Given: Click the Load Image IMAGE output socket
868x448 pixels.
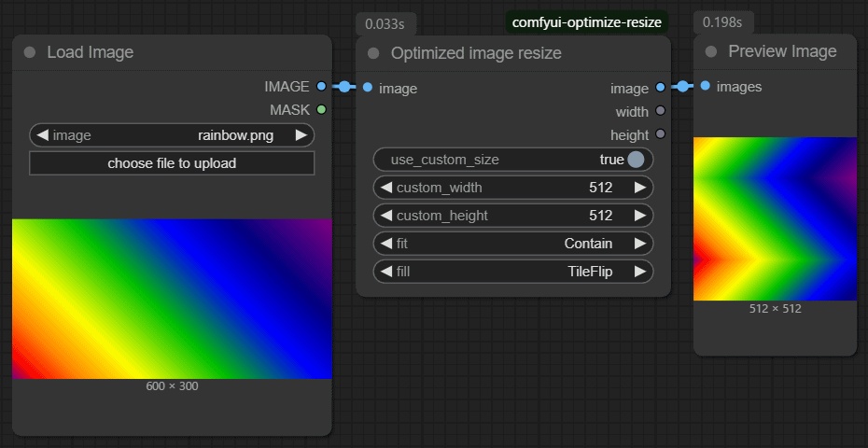Looking at the screenshot, I should [321, 86].
